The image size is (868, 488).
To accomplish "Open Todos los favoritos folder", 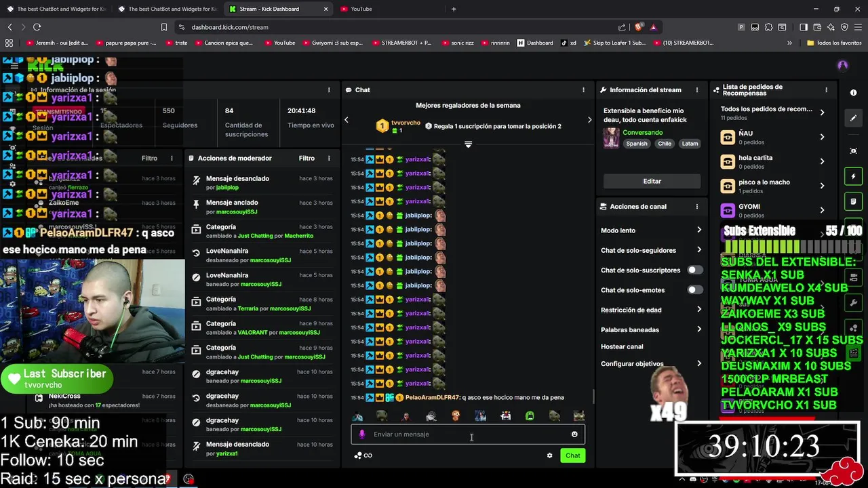I will click(834, 43).
